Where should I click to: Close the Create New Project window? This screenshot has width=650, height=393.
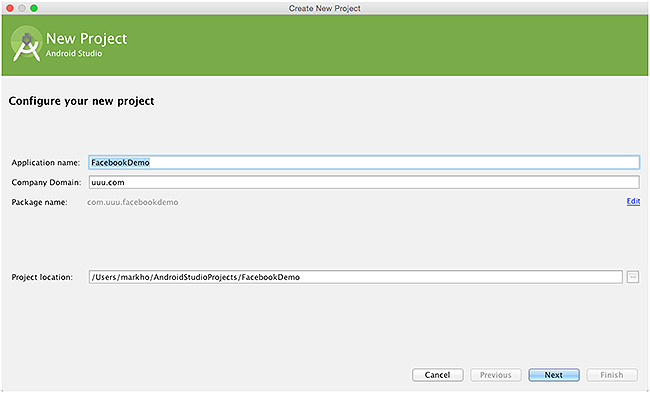tap(10, 8)
